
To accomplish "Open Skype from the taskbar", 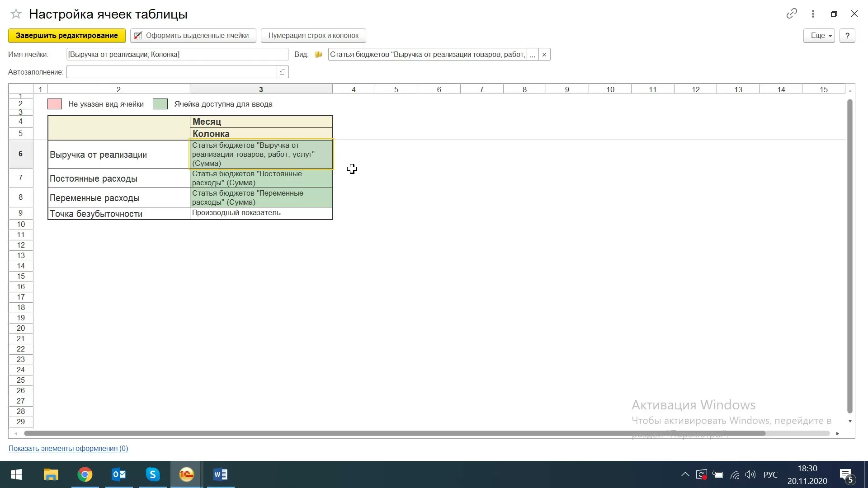I will coord(153,474).
